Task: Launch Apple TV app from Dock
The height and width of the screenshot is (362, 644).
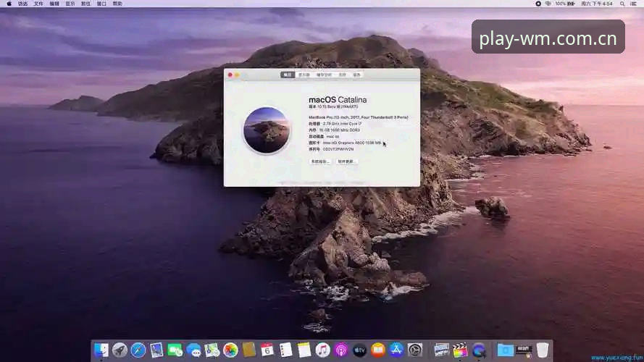Action: [359, 350]
